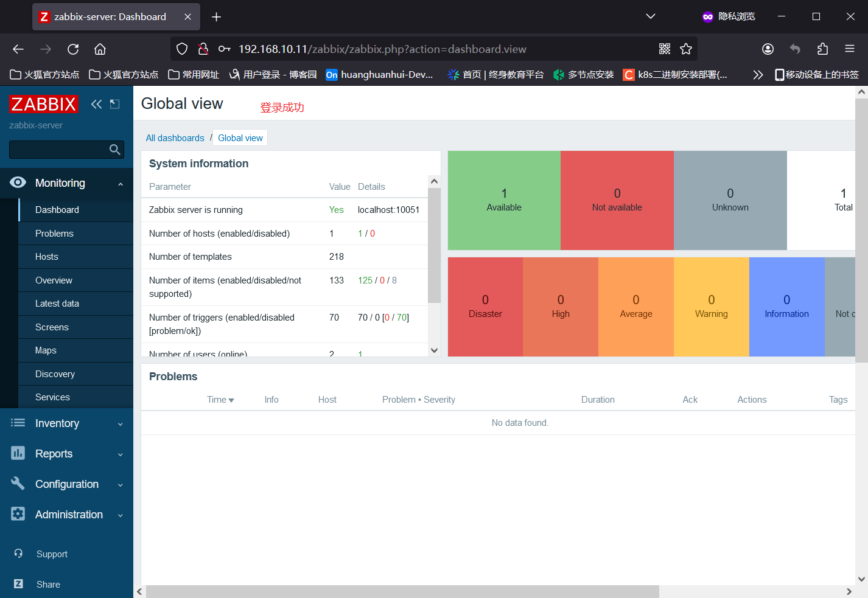Click the Share Z icon
Viewport: 868px width, 598px height.
(x=18, y=584)
